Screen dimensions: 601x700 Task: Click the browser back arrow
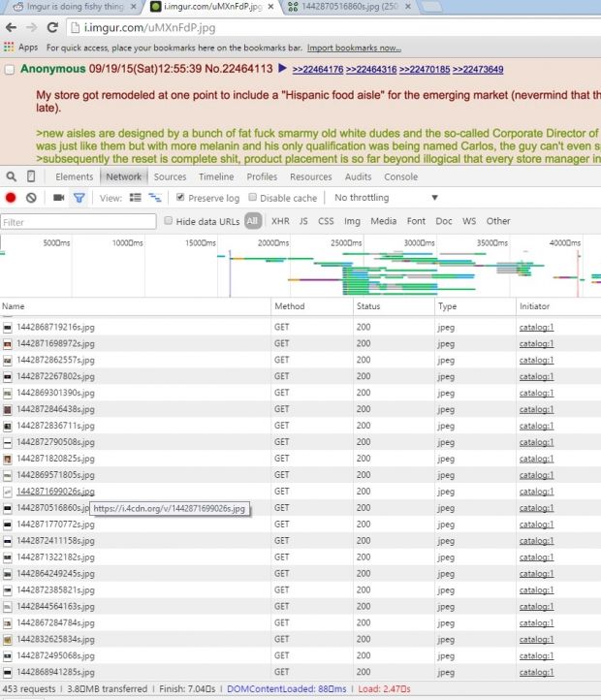[12, 28]
